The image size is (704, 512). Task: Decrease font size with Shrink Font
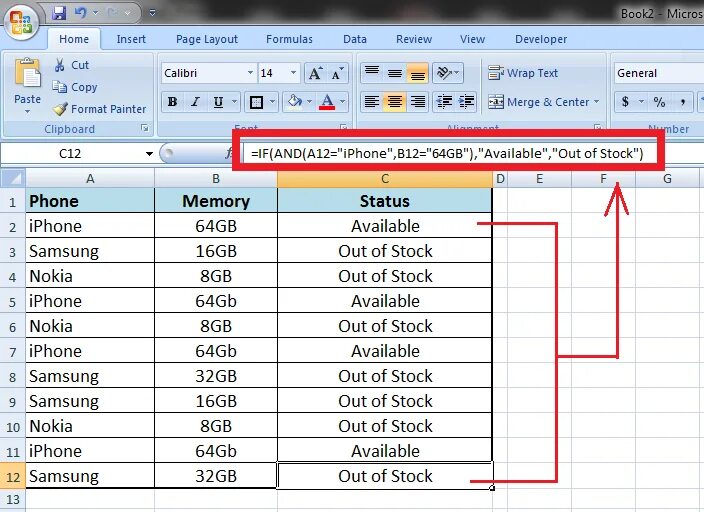click(x=337, y=73)
